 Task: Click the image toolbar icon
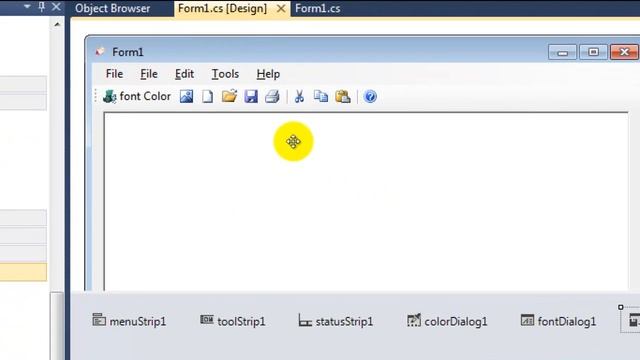coord(187,96)
